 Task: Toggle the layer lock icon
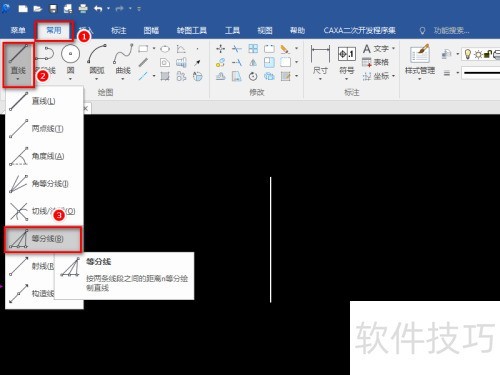[x=488, y=54]
